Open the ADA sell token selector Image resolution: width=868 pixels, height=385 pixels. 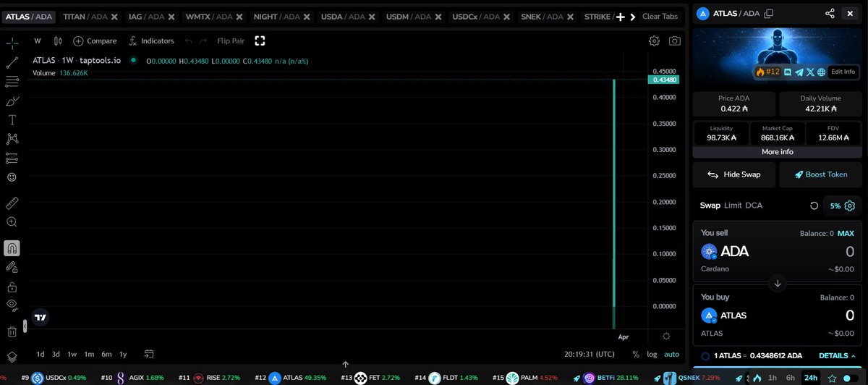point(725,252)
